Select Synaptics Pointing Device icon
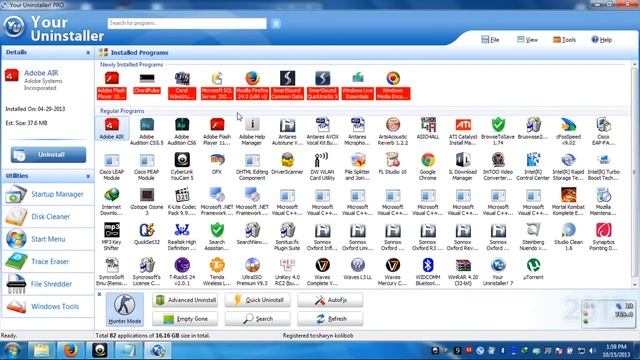 603,237
